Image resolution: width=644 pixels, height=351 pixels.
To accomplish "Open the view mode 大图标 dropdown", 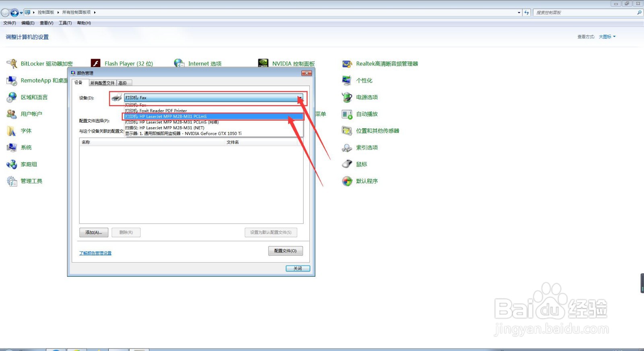I will pyautogui.click(x=607, y=37).
